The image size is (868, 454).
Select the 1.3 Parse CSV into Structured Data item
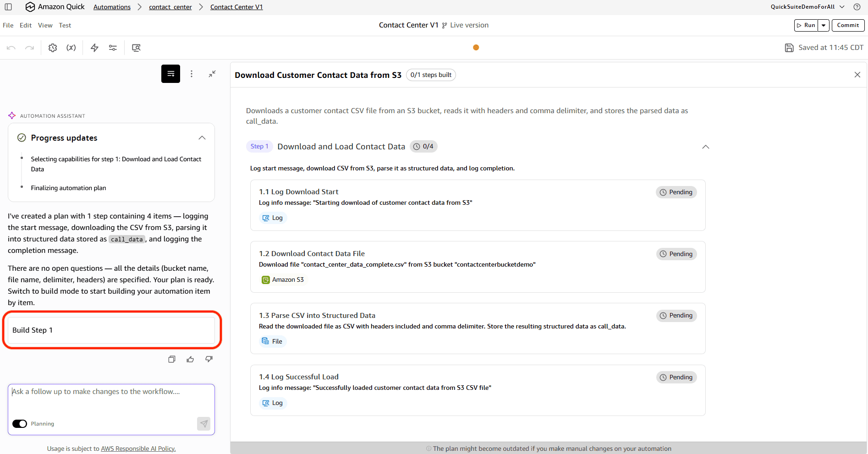tap(478, 328)
